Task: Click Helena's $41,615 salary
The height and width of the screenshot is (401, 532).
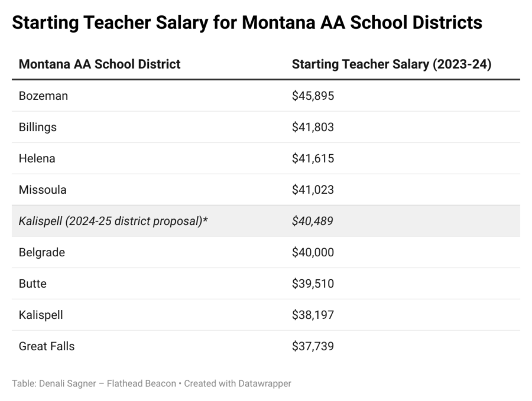Action: coord(313,158)
